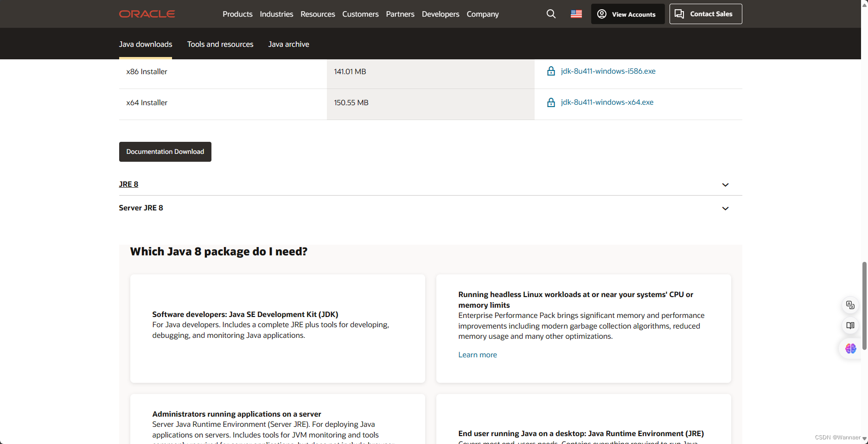Click the reading book icon in the side panel

click(x=850, y=326)
